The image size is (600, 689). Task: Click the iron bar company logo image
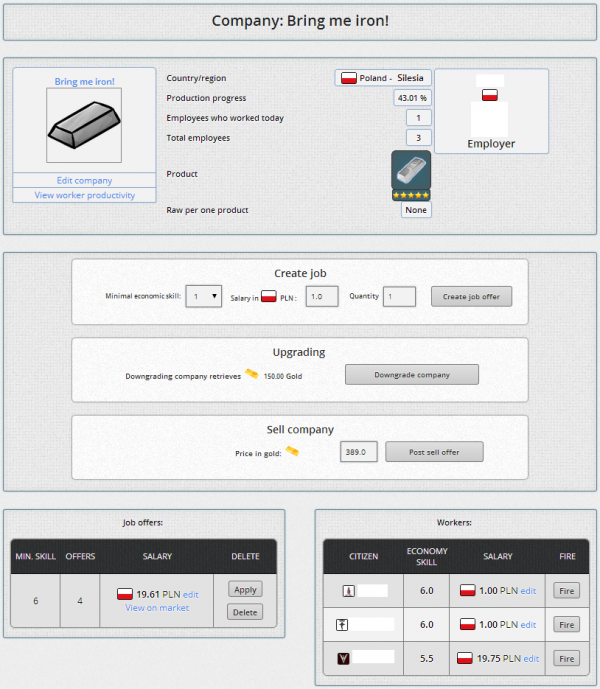tap(84, 125)
